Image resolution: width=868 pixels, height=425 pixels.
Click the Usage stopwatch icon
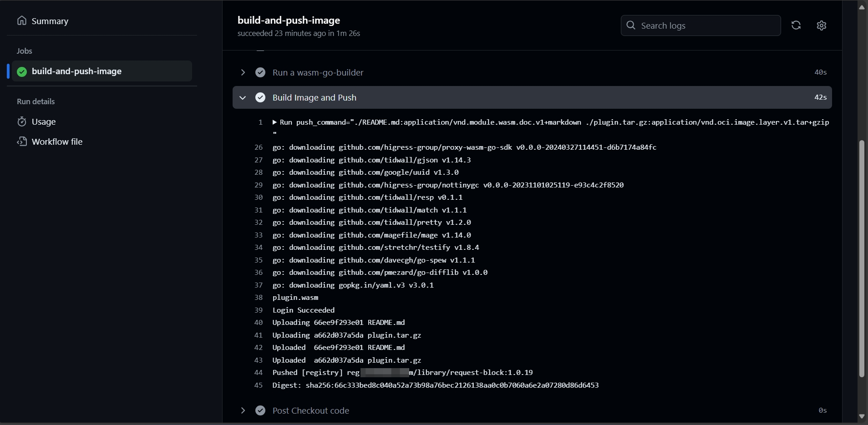pos(22,121)
